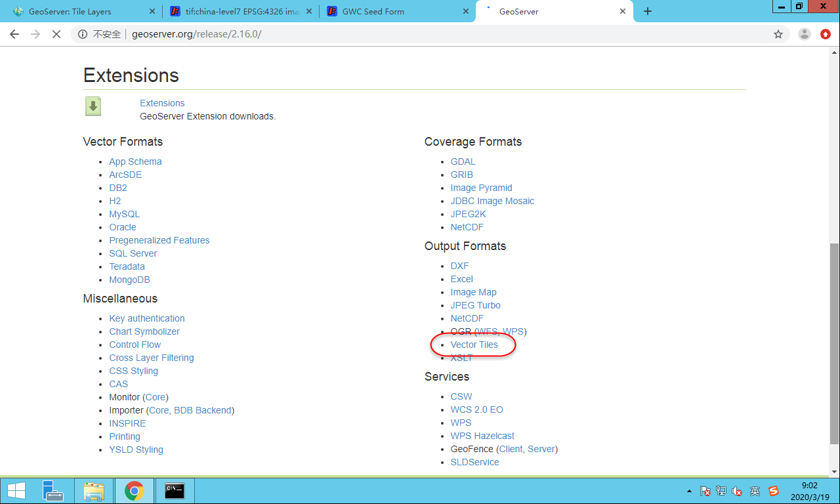Click the page vertical scrollbar thumb
840x504 pixels.
(833, 343)
